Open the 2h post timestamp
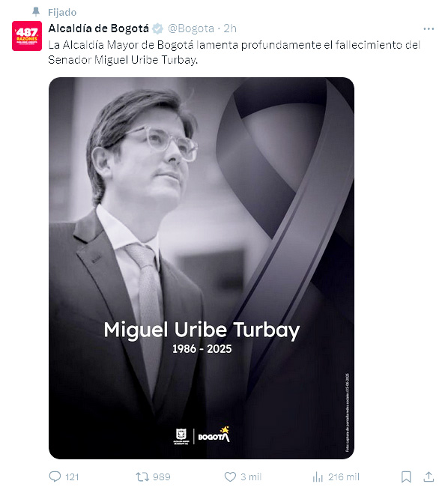The width and height of the screenshot is (448, 493). coord(230,28)
